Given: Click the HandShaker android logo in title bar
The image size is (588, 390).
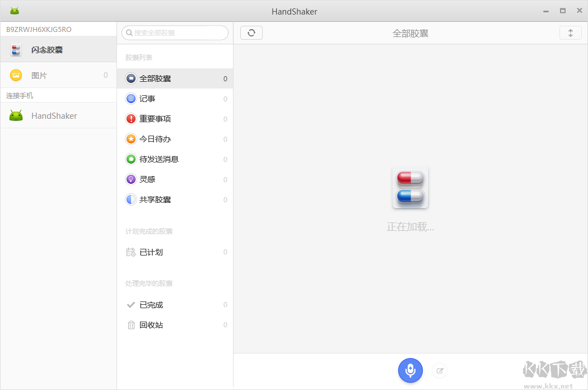Looking at the screenshot, I should point(15,11).
